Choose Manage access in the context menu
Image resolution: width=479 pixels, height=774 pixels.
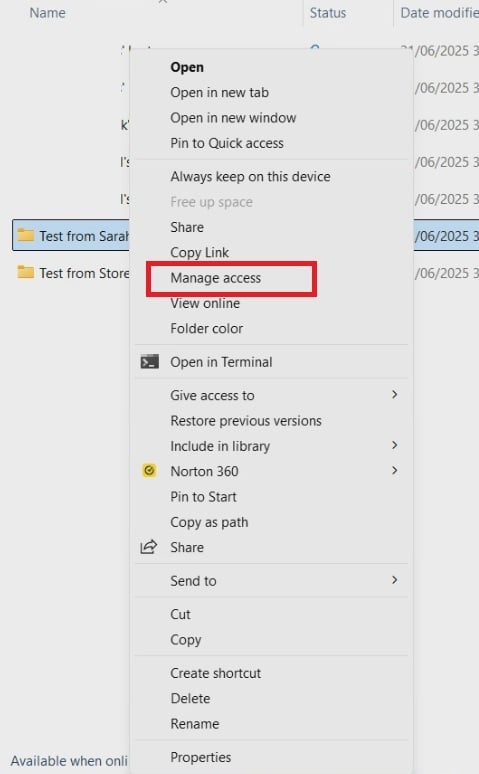(x=215, y=278)
